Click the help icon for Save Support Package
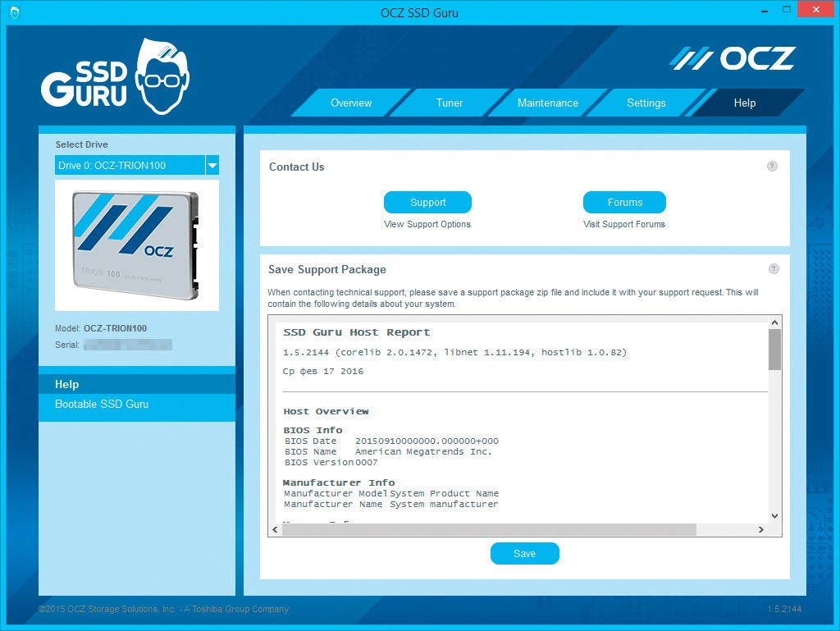The image size is (840, 631). [772, 268]
